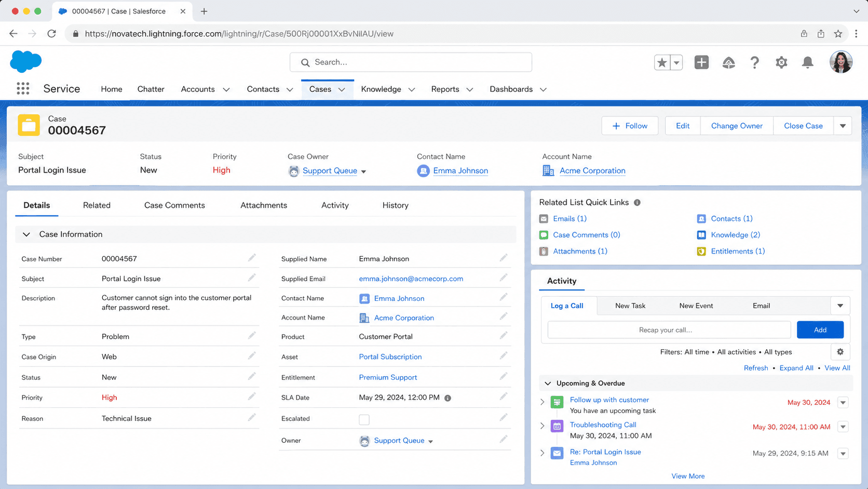Open the Notifications bell
Screen dimensions: 868x489
808,62
